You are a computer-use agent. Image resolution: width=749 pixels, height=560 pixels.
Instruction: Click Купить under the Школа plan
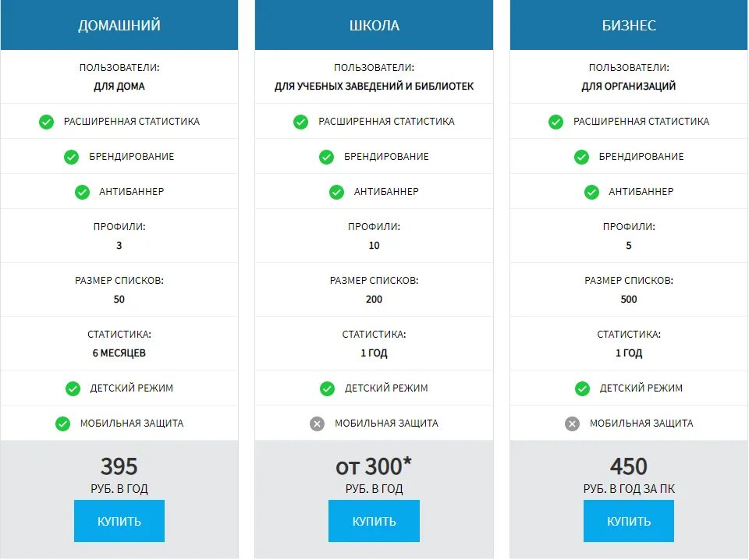(374, 521)
